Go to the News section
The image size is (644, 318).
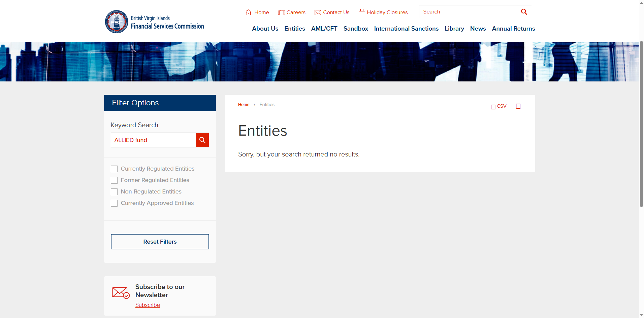478,29
